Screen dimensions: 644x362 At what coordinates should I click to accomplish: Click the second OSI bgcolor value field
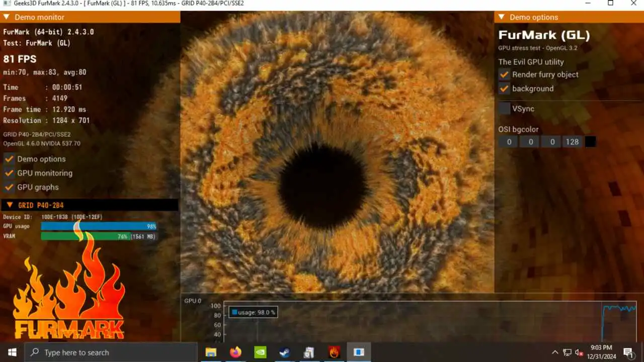[x=530, y=142]
